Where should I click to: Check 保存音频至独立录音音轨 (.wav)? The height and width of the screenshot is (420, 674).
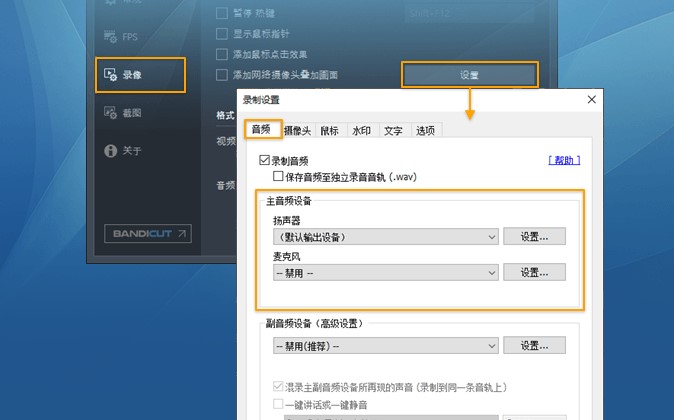click(278, 176)
